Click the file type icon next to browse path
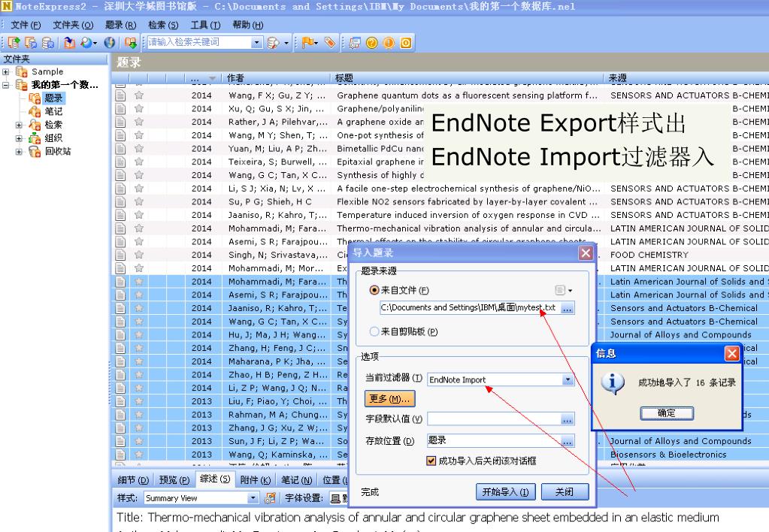Viewport: 769px width, 532px height. [x=561, y=290]
